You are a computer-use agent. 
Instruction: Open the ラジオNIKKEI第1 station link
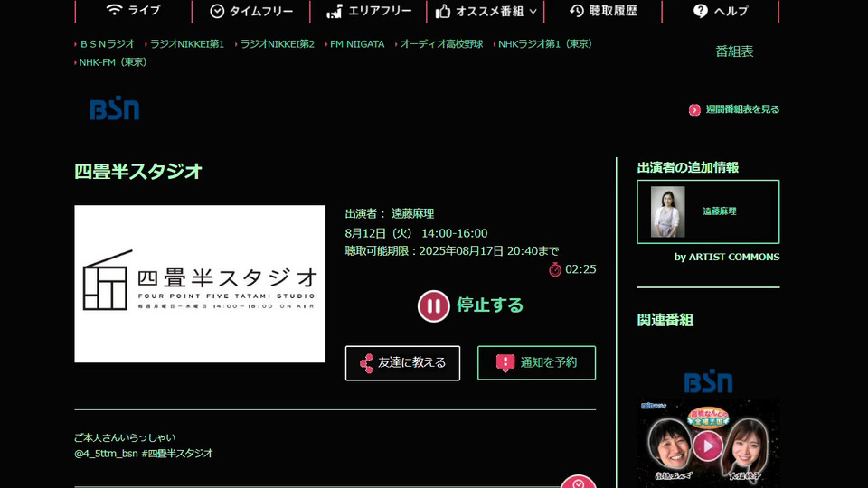[x=186, y=44]
